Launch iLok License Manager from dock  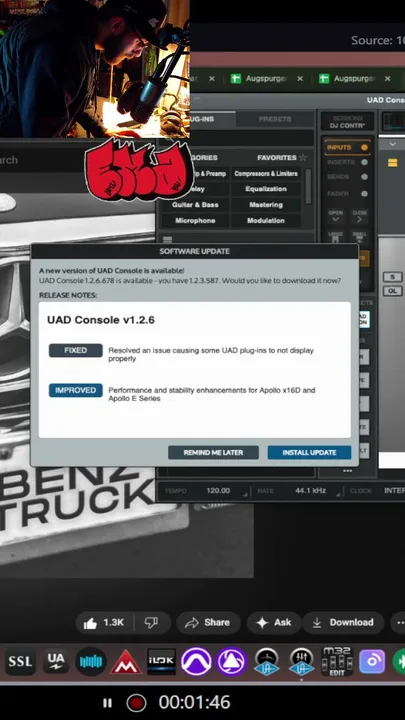coord(161,662)
